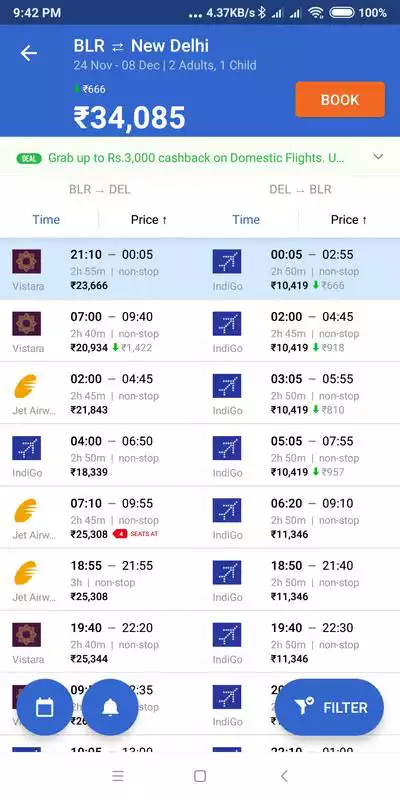Select IndiGo 04:00 – 06:50 onward flight
400x800 pixels.
(100, 456)
